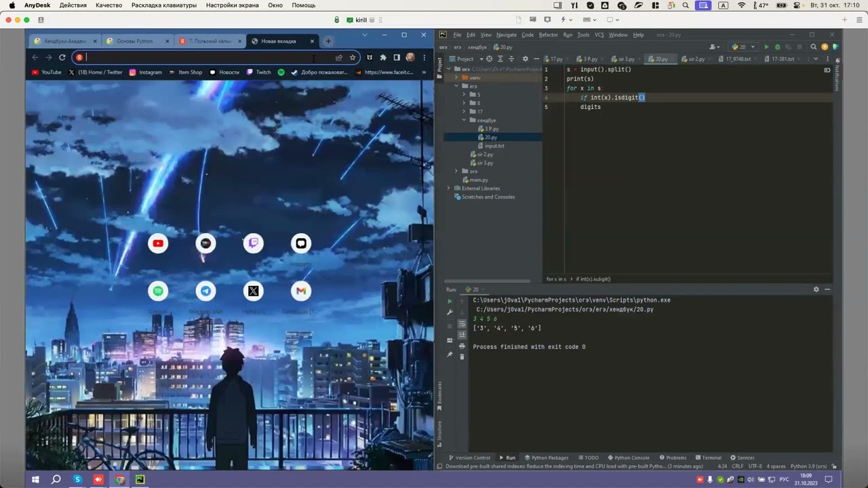Viewport: 868px width, 488px height.
Task: Open Search Everywhere magnifier in PyCharm
Action: (x=814, y=47)
